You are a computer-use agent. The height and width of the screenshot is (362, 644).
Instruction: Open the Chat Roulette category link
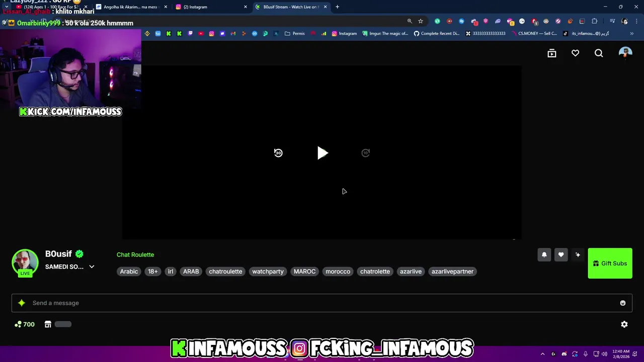pos(135,254)
